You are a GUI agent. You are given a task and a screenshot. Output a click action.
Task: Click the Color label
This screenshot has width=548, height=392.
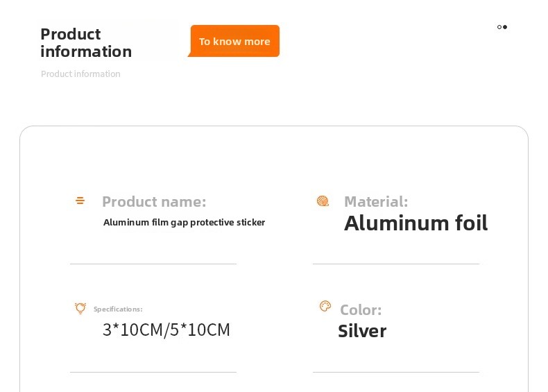pyautogui.click(x=361, y=310)
